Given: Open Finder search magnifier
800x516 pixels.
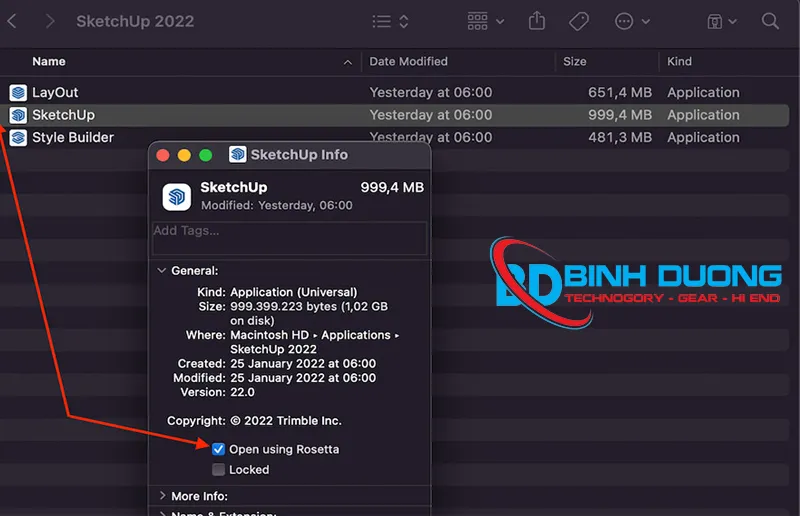Looking at the screenshot, I should coord(770,21).
